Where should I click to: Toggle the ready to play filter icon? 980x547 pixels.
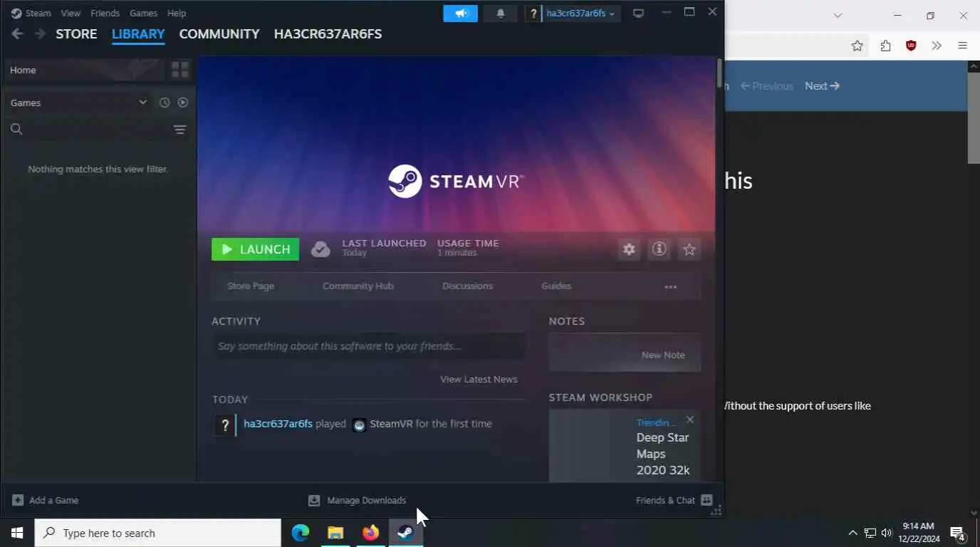coord(183,103)
